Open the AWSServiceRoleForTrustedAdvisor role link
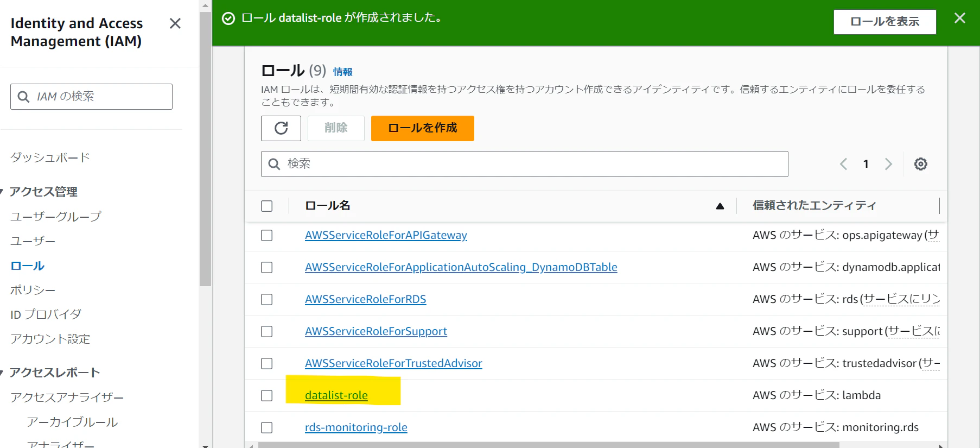The width and height of the screenshot is (980, 448). point(393,363)
